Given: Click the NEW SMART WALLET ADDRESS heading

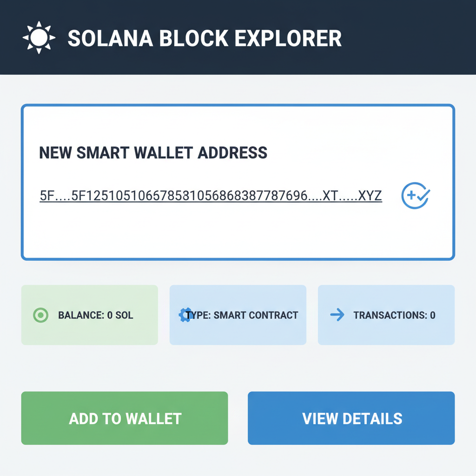Looking at the screenshot, I should 153,153.
